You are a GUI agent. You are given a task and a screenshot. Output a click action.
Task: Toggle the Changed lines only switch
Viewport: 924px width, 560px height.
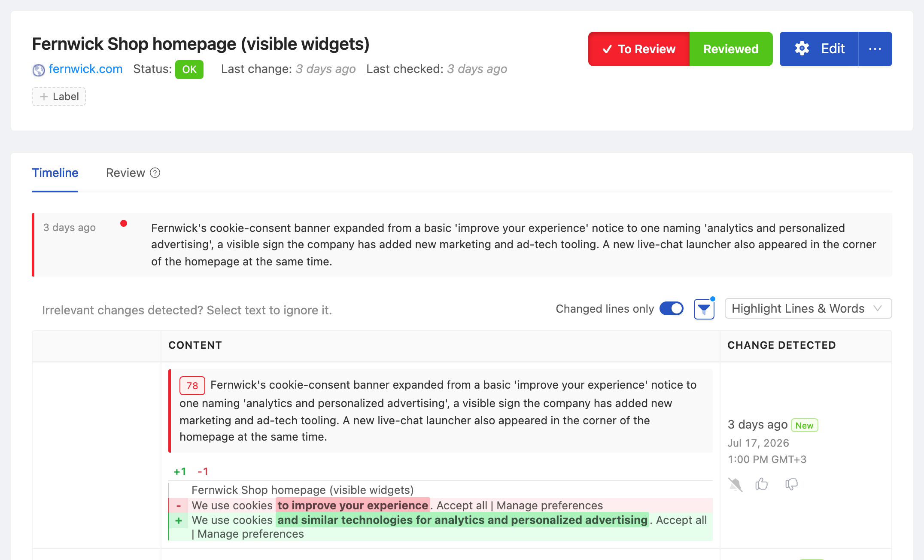pos(672,308)
